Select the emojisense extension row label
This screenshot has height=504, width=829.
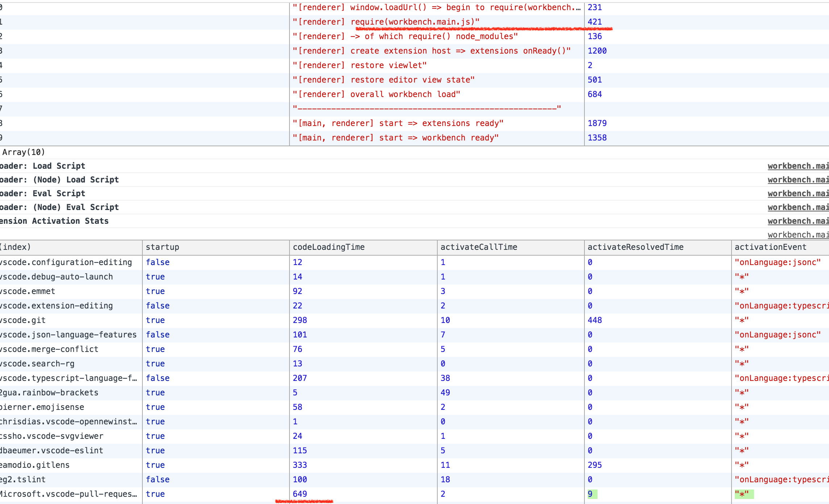42,407
